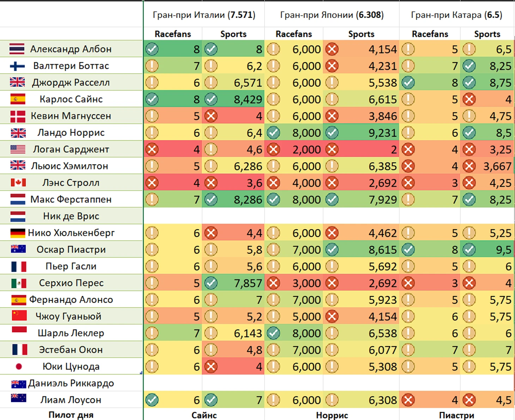The image size is (515, 420).
Task: Click the Japanese flag beside Юки Цунода
Action: point(19,366)
